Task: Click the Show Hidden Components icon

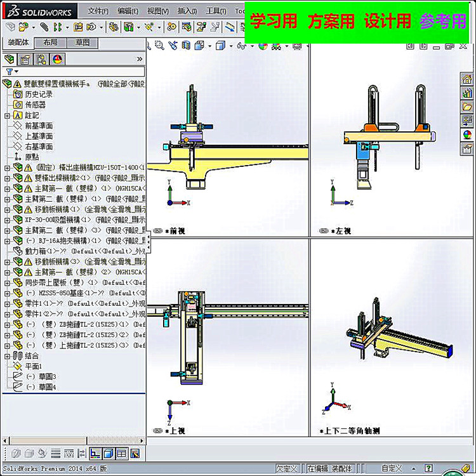Action: click(114, 27)
